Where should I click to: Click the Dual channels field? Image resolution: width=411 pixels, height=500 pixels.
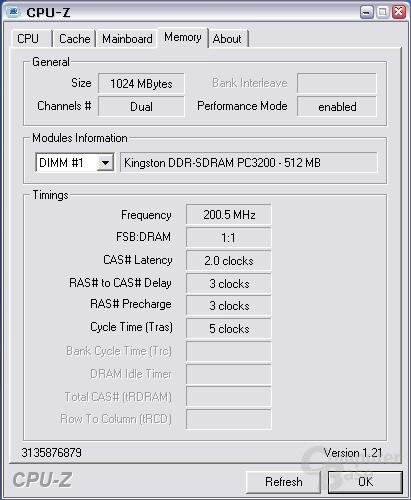[141, 107]
